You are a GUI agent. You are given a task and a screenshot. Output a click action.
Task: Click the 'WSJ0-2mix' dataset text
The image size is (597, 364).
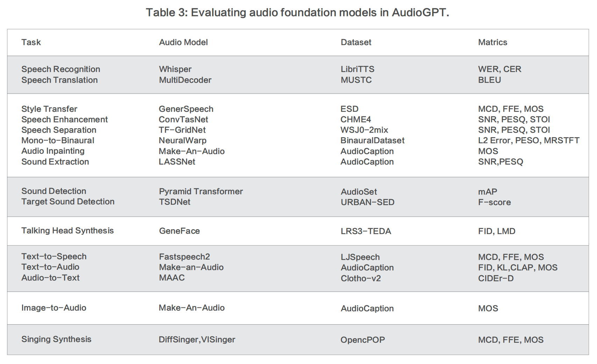(x=364, y=130)
